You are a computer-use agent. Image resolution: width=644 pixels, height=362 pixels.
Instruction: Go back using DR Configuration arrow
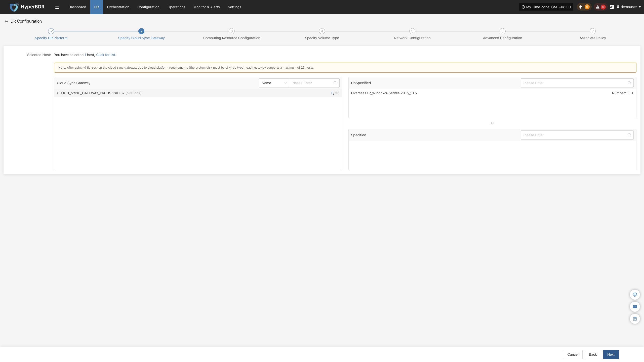[x=6, y=21]
